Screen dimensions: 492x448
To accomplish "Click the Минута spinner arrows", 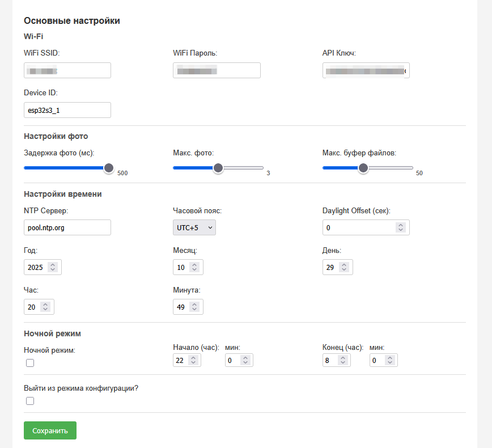I will pyautogui.click(x=194, y=307).
